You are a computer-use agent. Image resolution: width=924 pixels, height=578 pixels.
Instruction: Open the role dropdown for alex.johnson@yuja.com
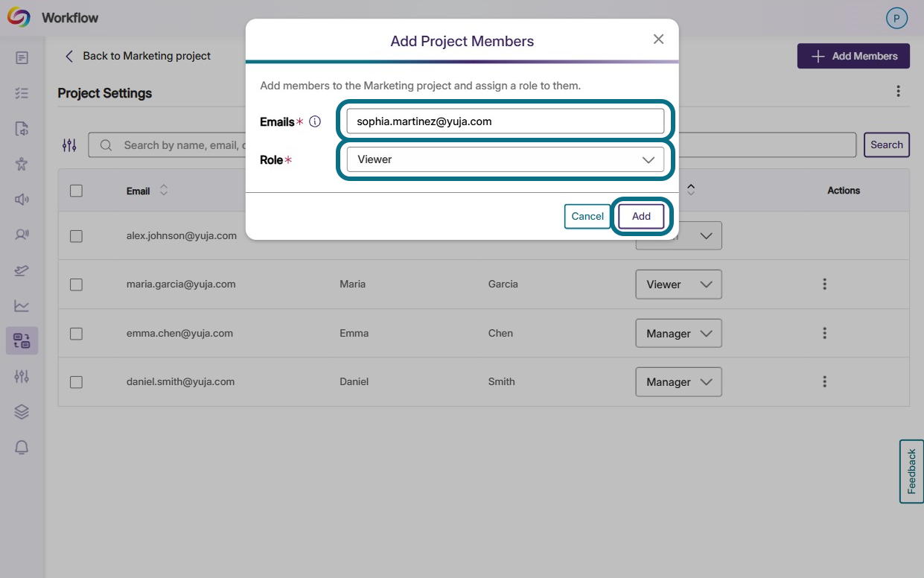pos(678,237)
